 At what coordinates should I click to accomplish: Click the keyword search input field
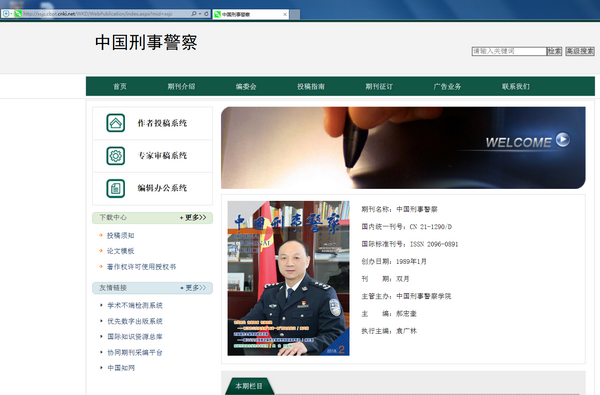coord(509,51)
